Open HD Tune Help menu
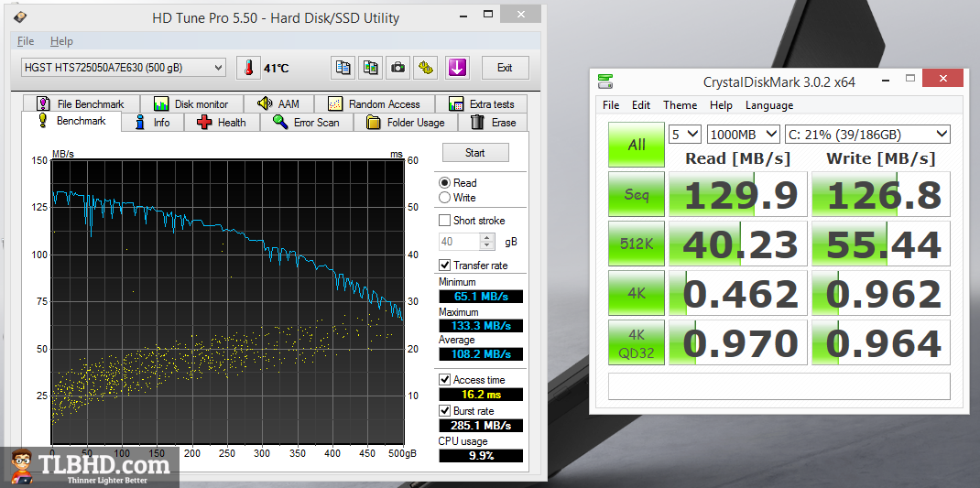The image size is (980, 488). tap(62, 41)
